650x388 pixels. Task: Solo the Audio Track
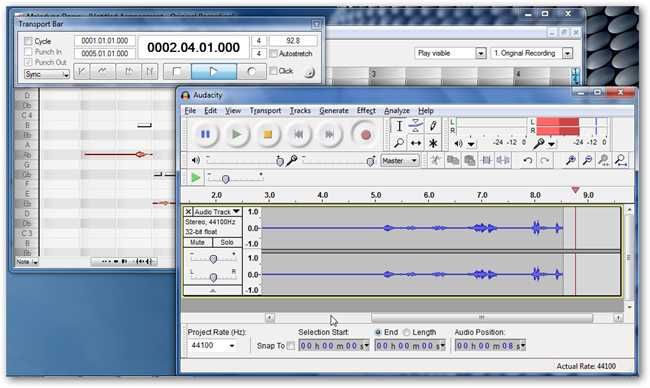pyautogui.click(x=227, y=242)
